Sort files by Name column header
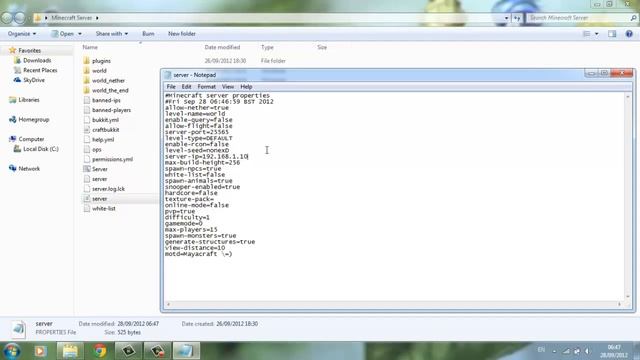This screenshot has width=640, height=360. (x=90, y=47)
